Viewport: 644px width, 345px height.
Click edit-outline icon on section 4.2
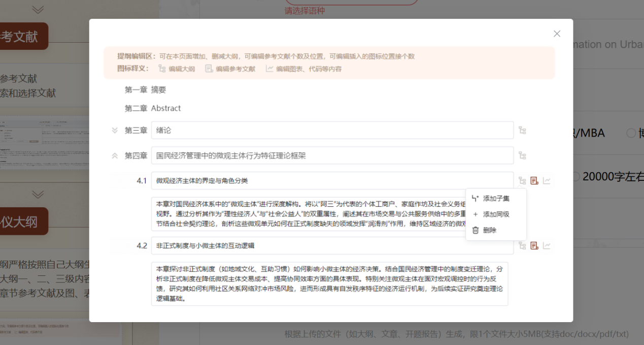pyautogui.click(x=522, y=245)
